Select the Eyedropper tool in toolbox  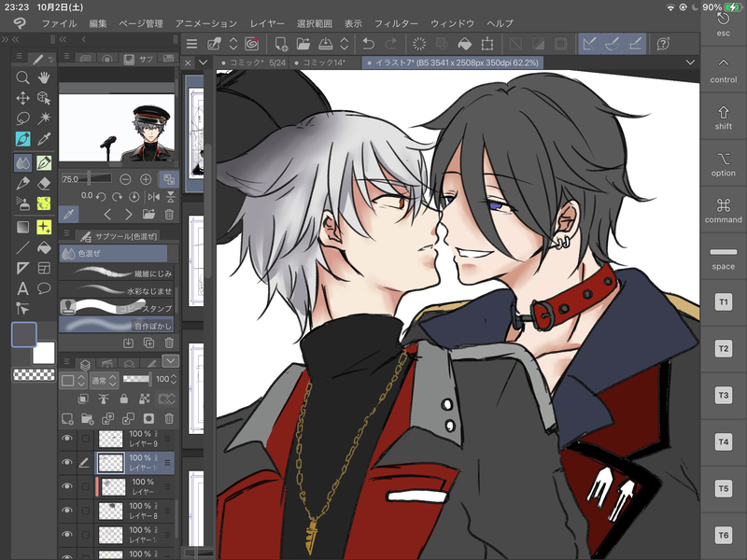(44, 138)
